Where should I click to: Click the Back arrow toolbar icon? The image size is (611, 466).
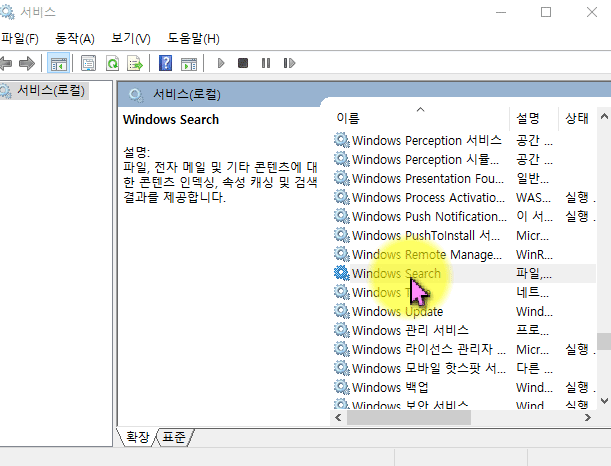5,63
